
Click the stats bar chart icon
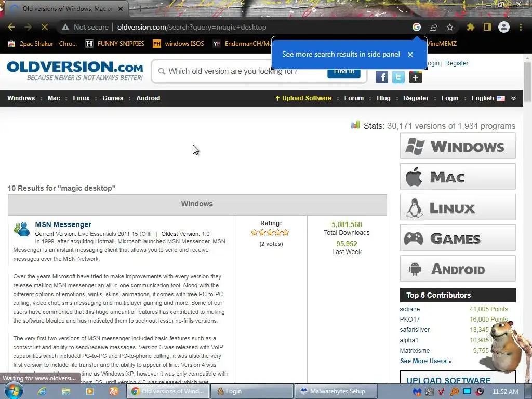click(x=355, y=125)
